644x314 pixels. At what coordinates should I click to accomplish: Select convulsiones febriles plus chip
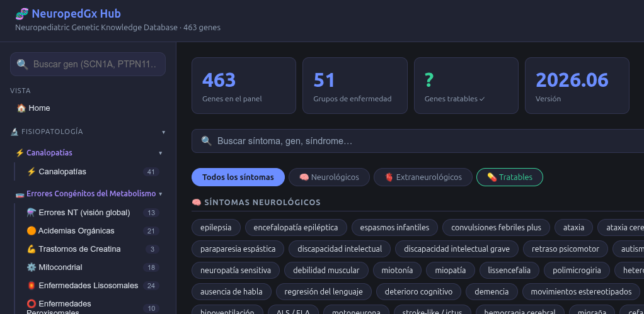click(x=496, y=228)
